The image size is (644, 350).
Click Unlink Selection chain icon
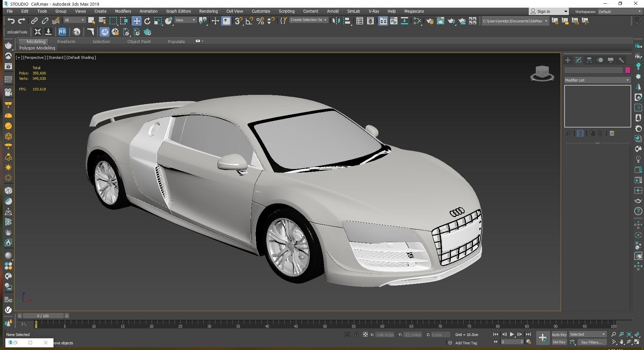[45, 21]
